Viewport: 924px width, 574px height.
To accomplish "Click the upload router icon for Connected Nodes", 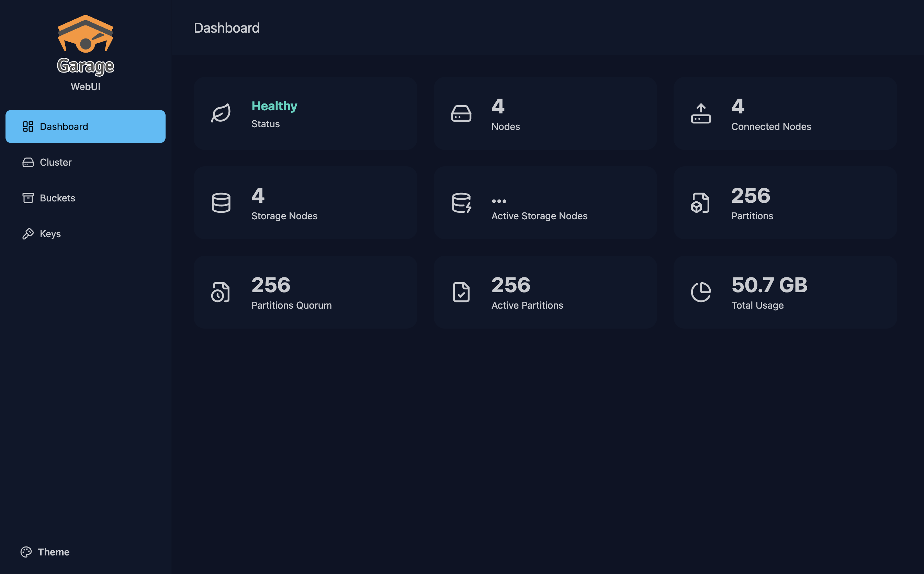I will [701, 113].
